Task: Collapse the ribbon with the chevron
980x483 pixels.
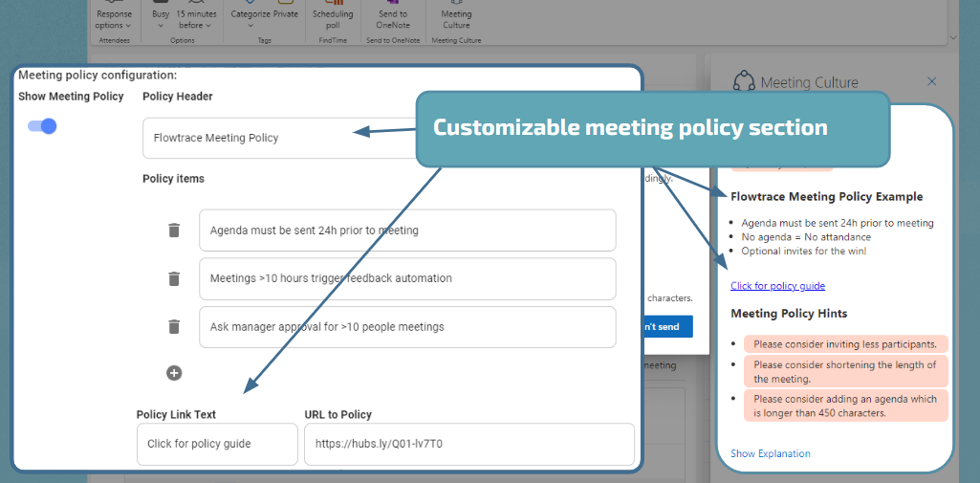Action: pos(952,37)
